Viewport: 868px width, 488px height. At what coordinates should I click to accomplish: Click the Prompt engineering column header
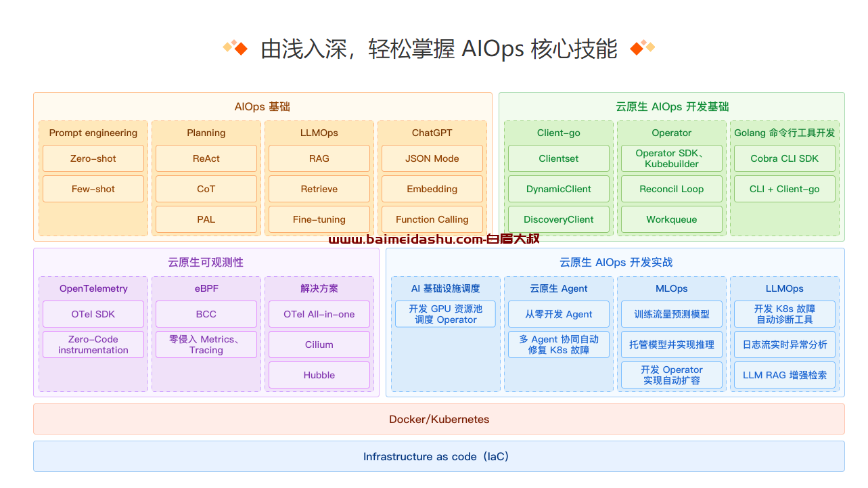coord(93,133)
